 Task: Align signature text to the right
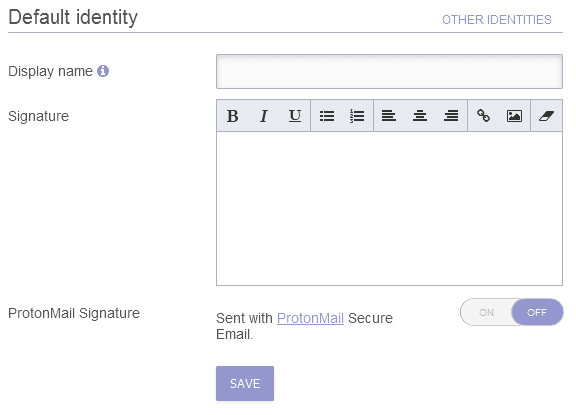point(451,116)
